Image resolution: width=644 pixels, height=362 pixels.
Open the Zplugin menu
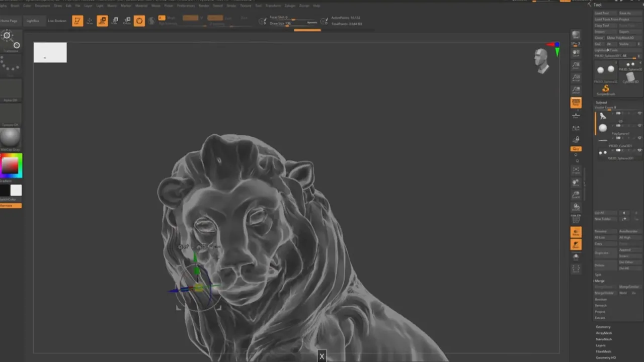coord(290,6)
